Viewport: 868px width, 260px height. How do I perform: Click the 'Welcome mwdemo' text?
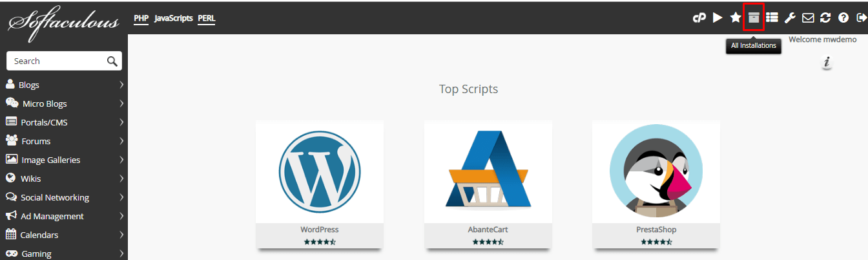click(x=822, y=39)
